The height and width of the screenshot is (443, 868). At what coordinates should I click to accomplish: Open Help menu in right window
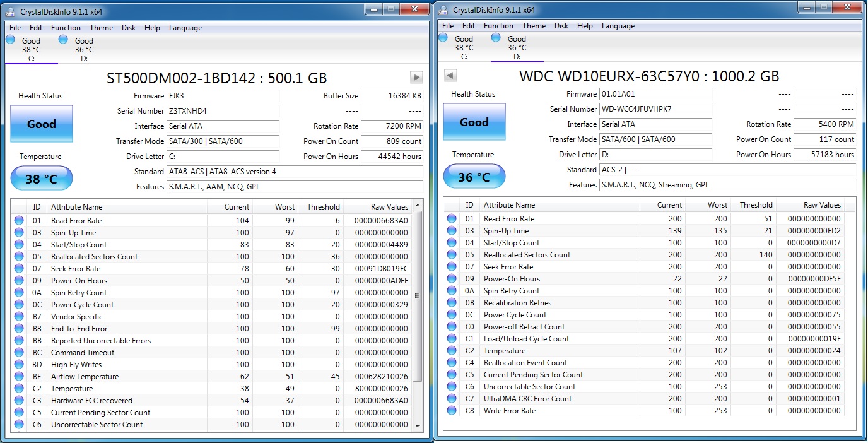point(585,26)
